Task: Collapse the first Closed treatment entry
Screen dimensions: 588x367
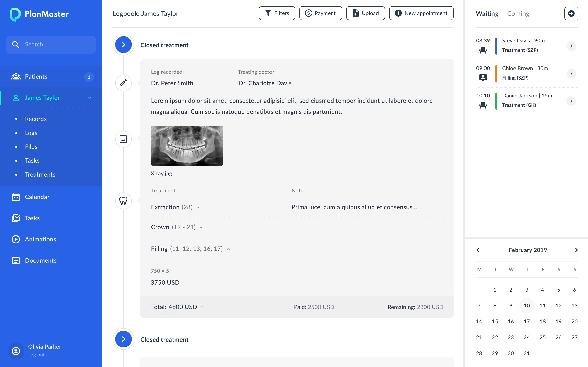Action: coord(124,45)
